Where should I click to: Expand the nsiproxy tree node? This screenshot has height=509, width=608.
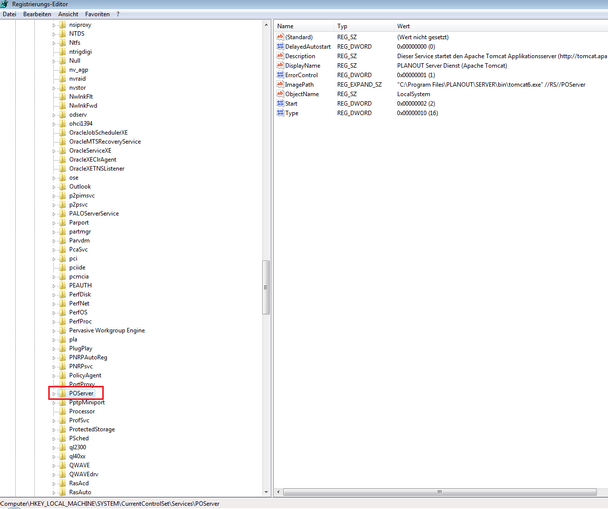click(x=54, y=25)
